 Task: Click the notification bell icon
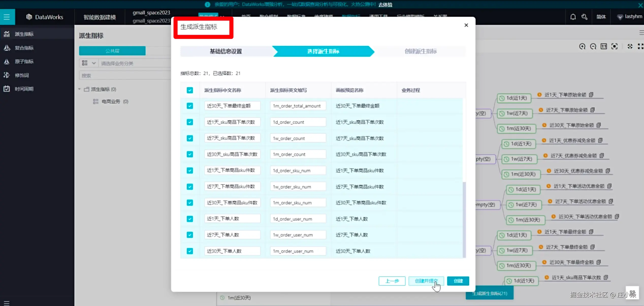click(573, 17)
